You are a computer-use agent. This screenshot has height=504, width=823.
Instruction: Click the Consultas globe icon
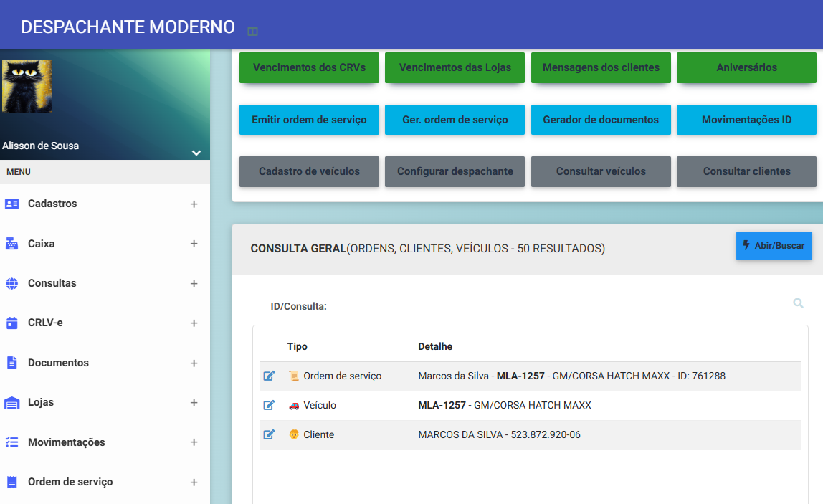pyautogui.click(x=11, y=283)
